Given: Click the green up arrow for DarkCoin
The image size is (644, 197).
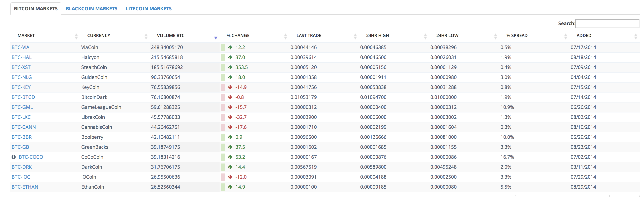Looking at the screenshot, I should [230, 167].
